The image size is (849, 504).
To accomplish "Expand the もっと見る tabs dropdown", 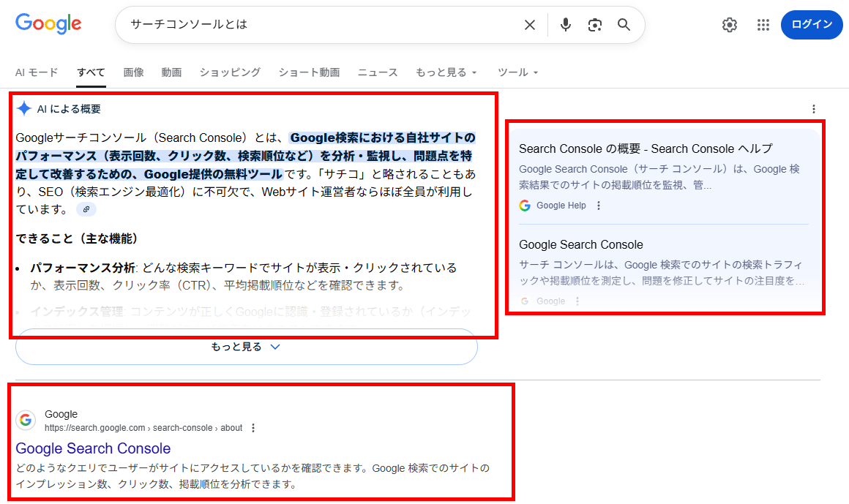I will pyautogui.click(x=446, y=72).
